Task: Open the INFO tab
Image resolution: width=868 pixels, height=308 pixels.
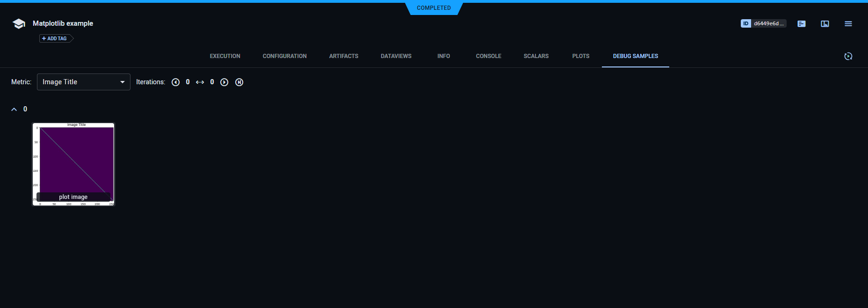Action: [x=443, y=56]
